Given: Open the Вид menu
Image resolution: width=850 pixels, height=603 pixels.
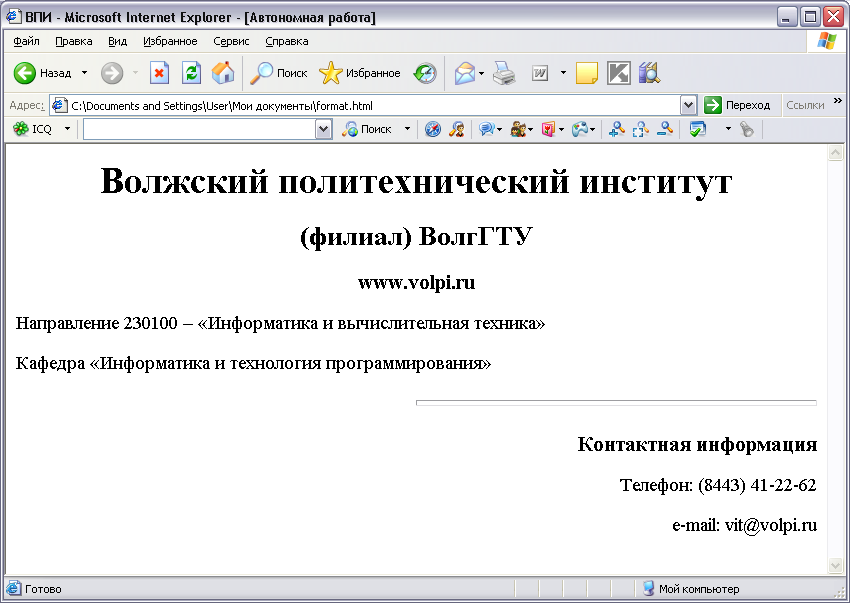Looking at the screenshot, I should click(117, 41).
